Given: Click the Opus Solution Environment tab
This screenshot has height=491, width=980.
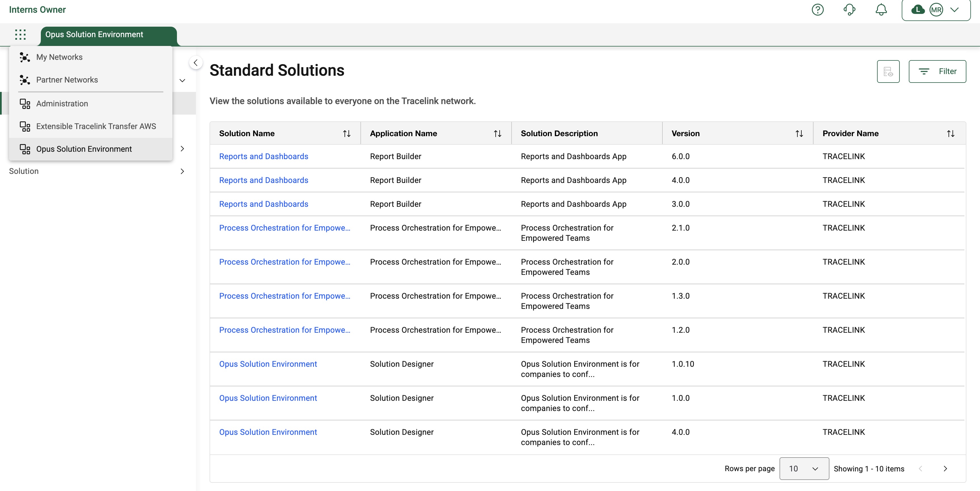Looking at the screenshot, I should click(x=109, y=35).
